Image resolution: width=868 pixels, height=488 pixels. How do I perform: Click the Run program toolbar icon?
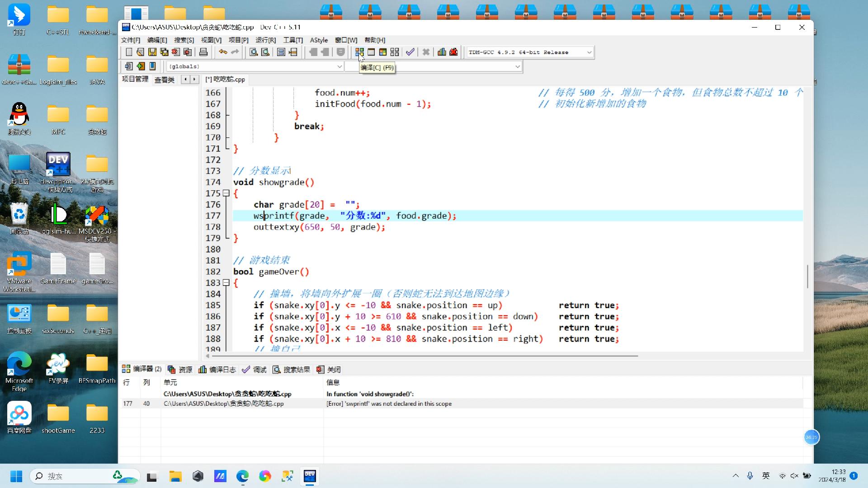pos(371,52)
